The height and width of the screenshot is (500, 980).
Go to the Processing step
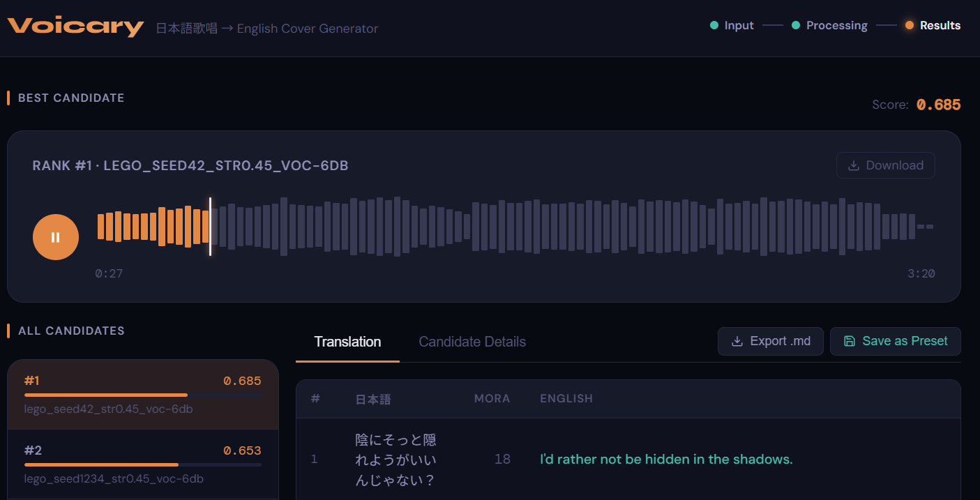pos(829,25)
